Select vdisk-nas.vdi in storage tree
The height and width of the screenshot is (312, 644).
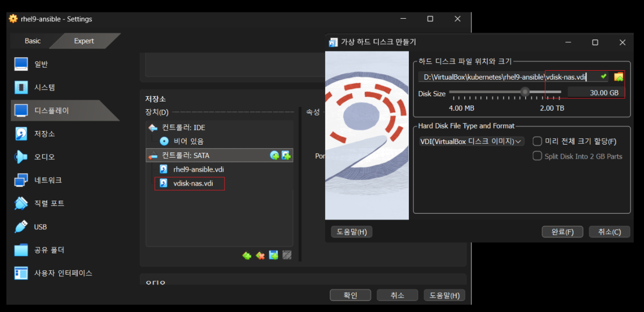coord(193,184)
